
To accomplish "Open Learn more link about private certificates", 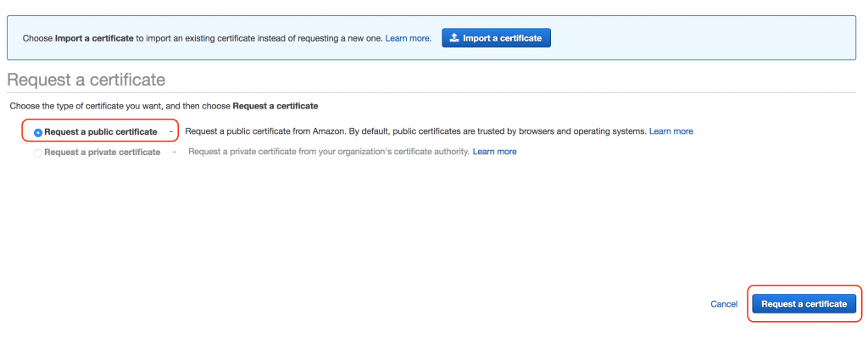I will 494,152.
